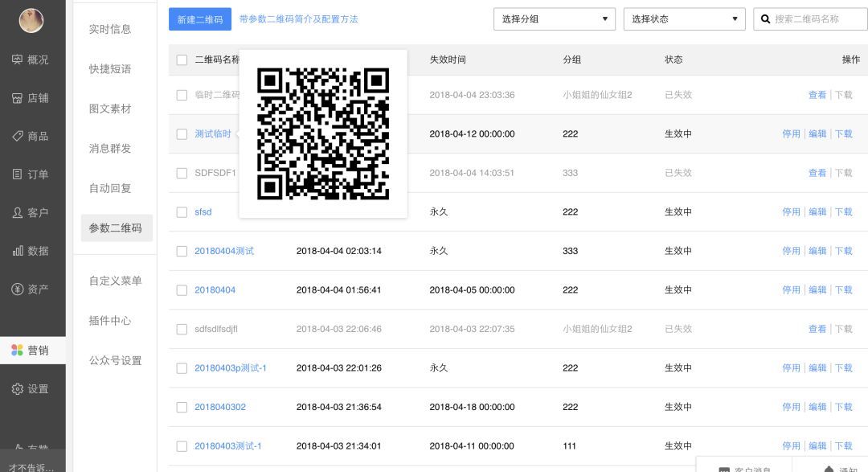This screenshot has width=868, height=472.
Task: Click the 设置 gear icon
Action: 17,389
